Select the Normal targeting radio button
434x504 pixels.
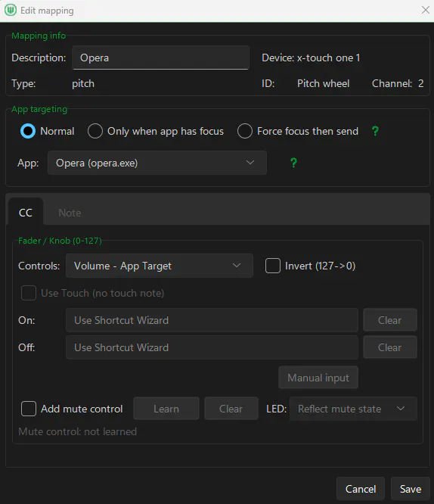pos(28,131)
